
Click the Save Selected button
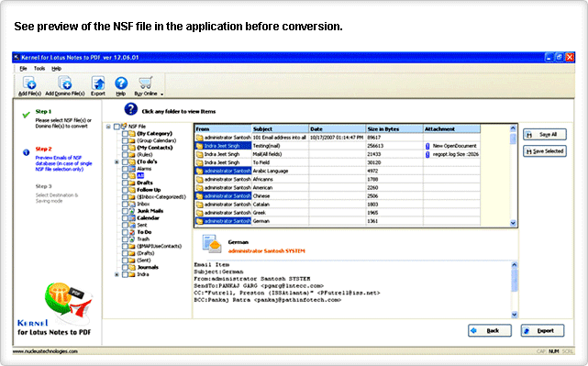pos(545,151)
